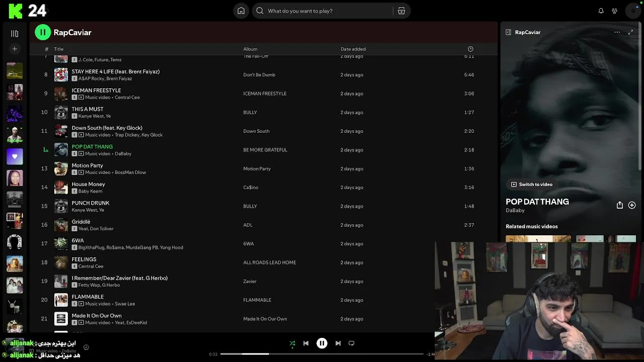The width and height of the screenshot is (644, 362).
Task: Click the song progress bar
Action: coord(322,354)
